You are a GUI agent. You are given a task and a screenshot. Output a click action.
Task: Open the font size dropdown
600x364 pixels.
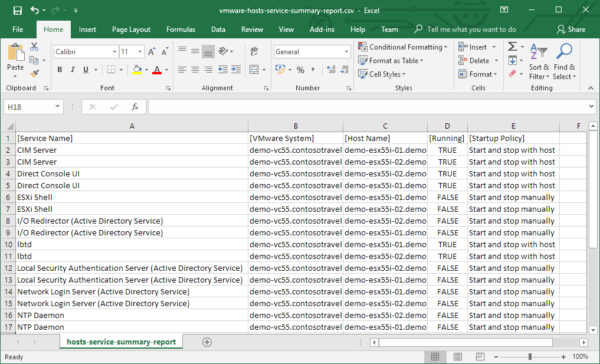click(x=140, y=52)
